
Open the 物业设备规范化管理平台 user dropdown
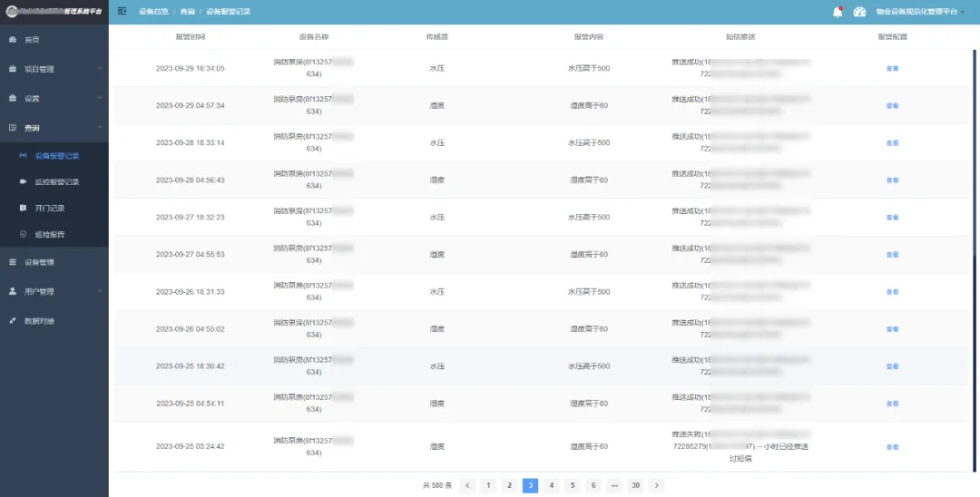pyautogui.click(x=920, y=12)
